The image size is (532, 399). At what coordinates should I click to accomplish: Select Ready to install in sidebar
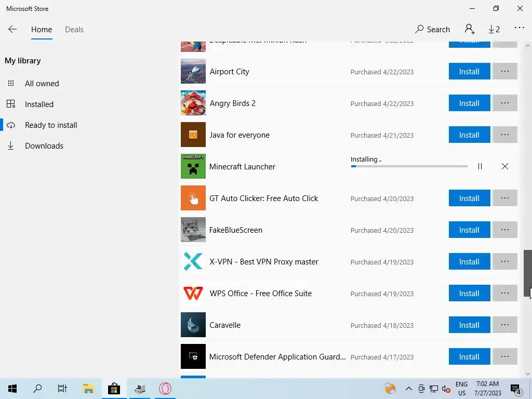tap(51, 125)
